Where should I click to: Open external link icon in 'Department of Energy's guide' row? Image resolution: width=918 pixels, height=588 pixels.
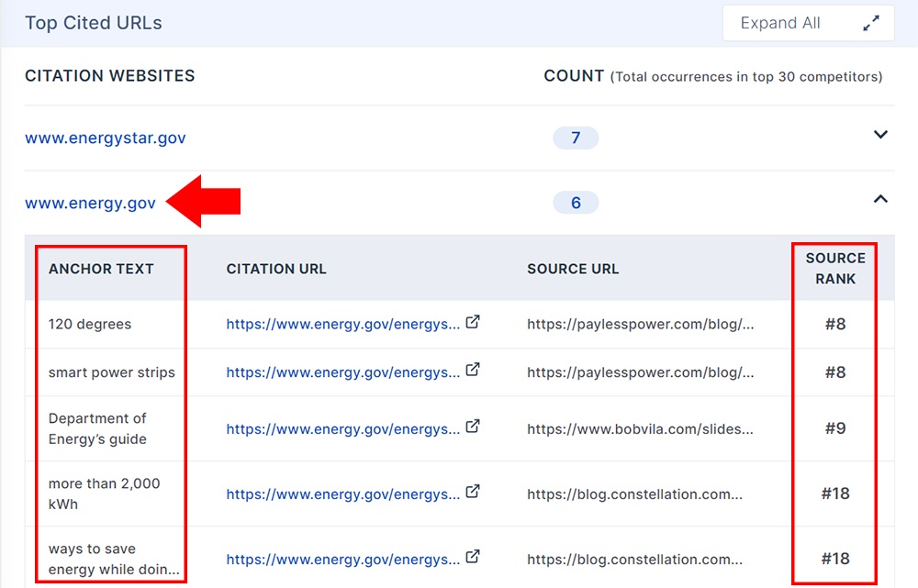473,427
